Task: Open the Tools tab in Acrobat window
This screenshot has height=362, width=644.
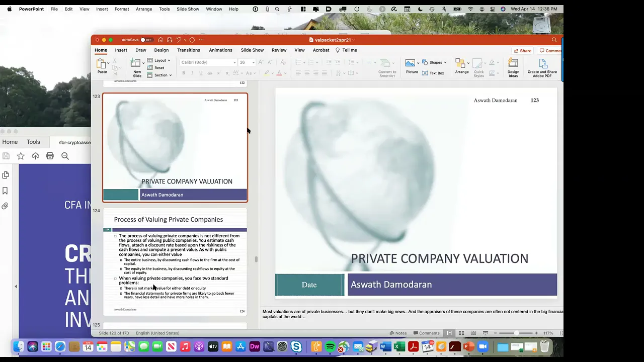Action: 33,142
